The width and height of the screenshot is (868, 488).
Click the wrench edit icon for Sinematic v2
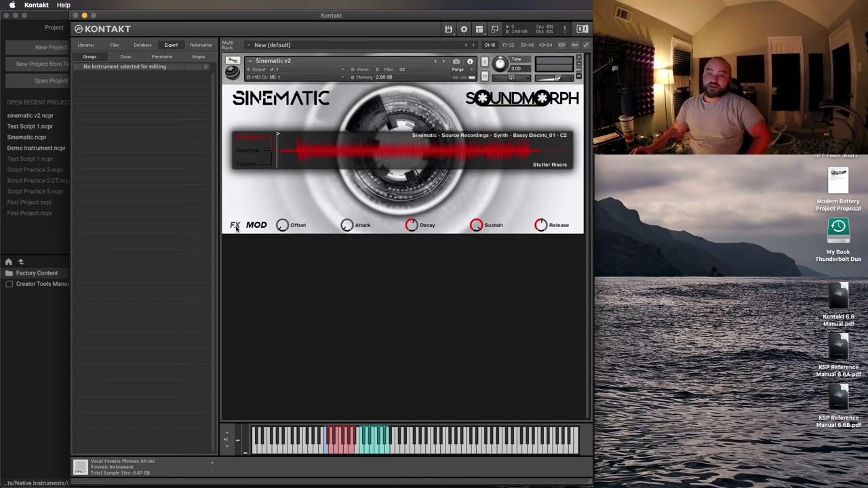tap(233, 60)
